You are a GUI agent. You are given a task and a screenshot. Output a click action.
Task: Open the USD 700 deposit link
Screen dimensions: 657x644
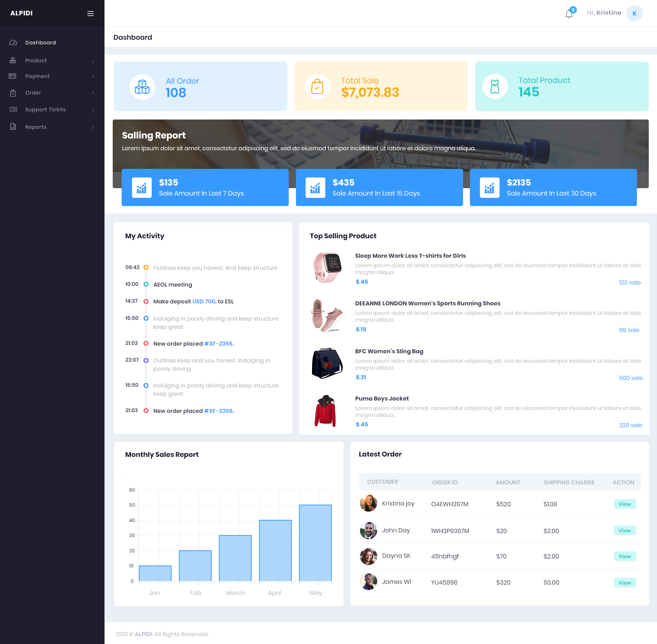point(204,301)
